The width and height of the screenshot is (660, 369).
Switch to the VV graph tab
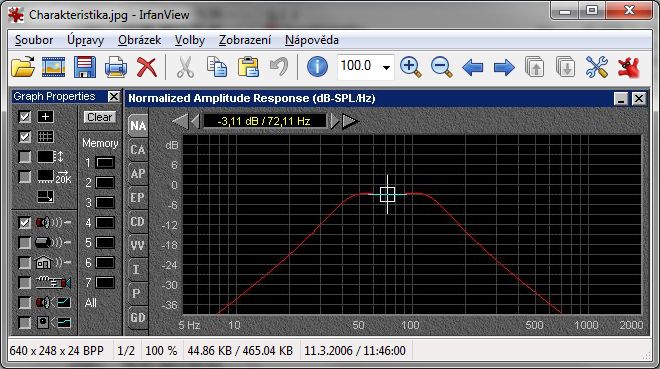[138, 245]
